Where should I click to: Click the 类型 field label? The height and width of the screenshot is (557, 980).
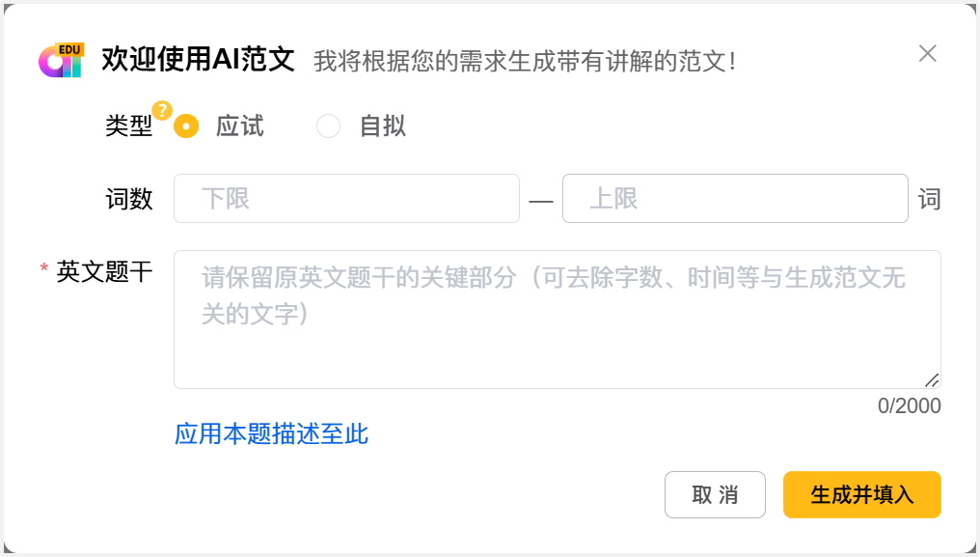click(x=128, y=126)
